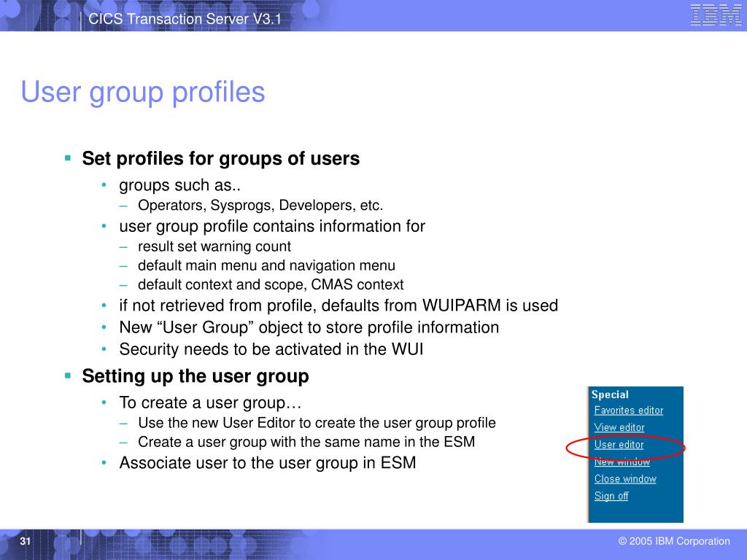Click 'user group profile contains information for'

click(x=272, y=226)
